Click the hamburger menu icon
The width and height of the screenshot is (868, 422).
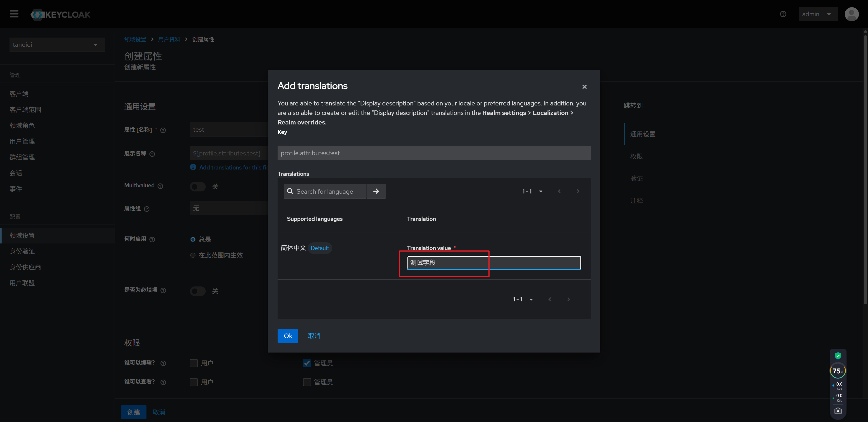click(x=14, y=14)
